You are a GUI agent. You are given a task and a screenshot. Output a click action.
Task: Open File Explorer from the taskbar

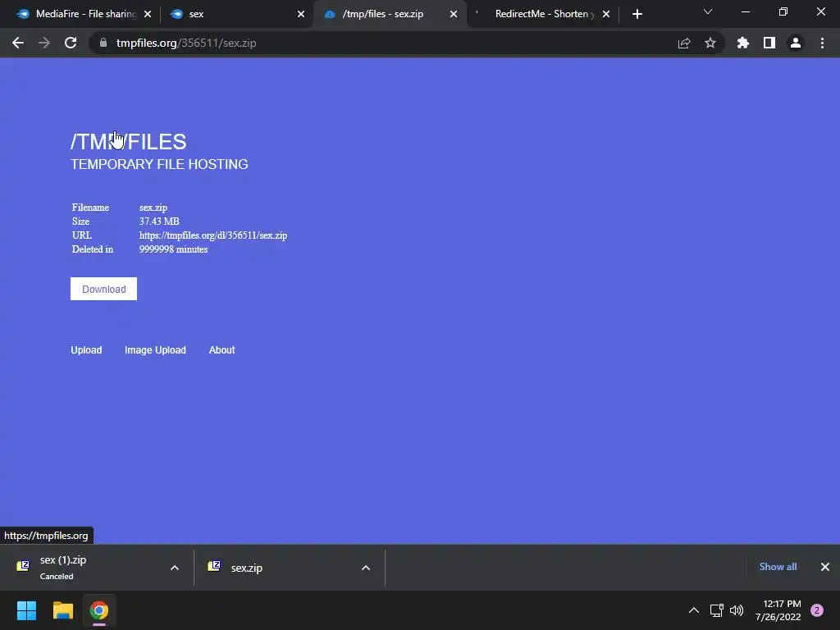coord(62,610)
